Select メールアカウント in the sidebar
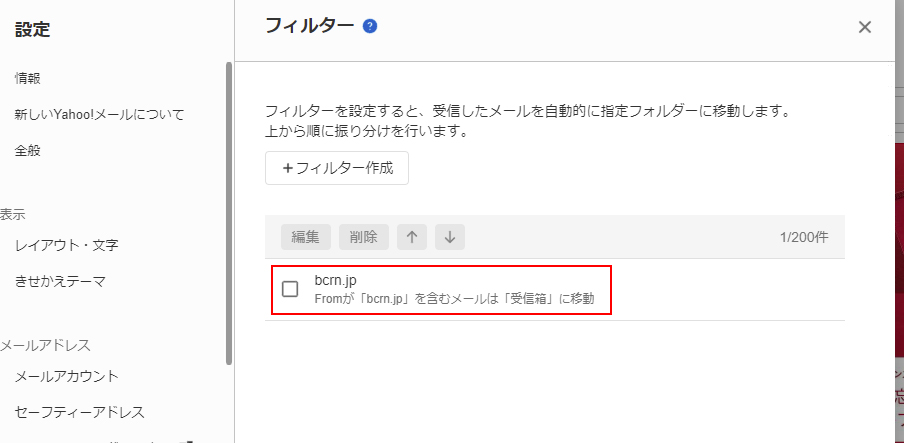 (x=67, y=377)
